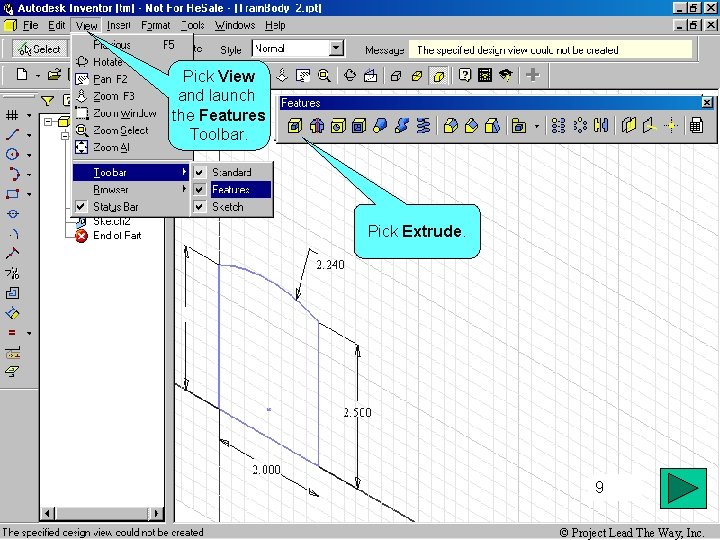Switch to wireframe display icon

tap(396, 75)
